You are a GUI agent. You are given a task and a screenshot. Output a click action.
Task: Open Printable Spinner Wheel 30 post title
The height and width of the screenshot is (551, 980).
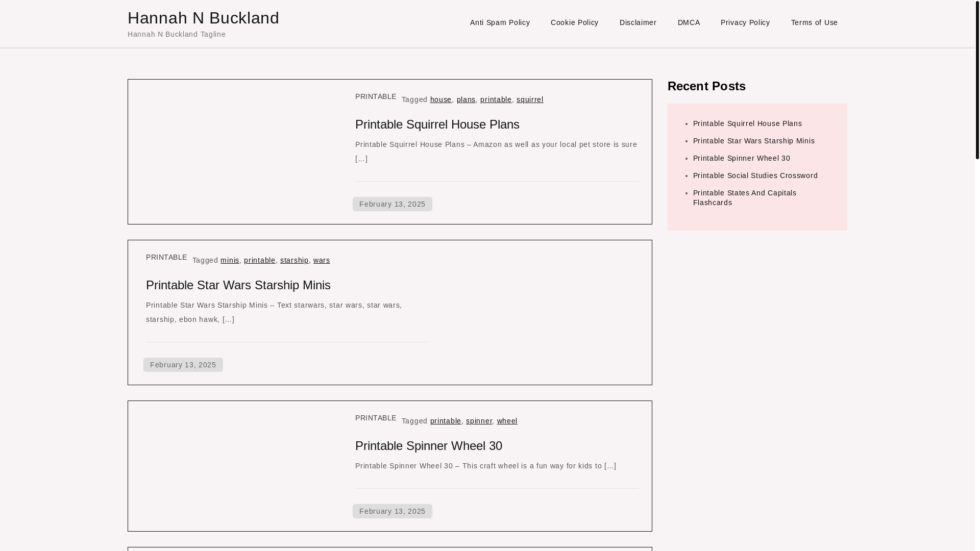428,446
